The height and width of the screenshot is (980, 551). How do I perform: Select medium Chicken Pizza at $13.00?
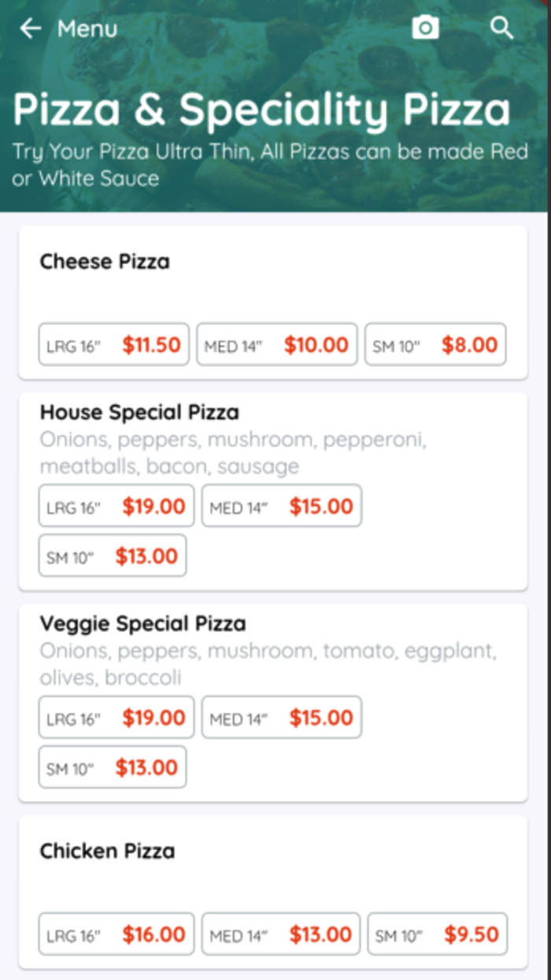[280, 934]
